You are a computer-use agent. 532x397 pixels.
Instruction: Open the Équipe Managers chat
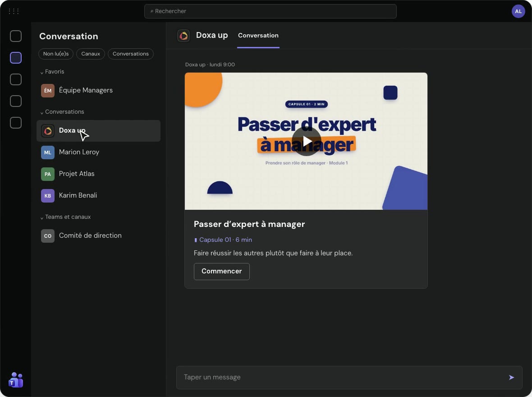pyautogui.click(x=98, y=90)
